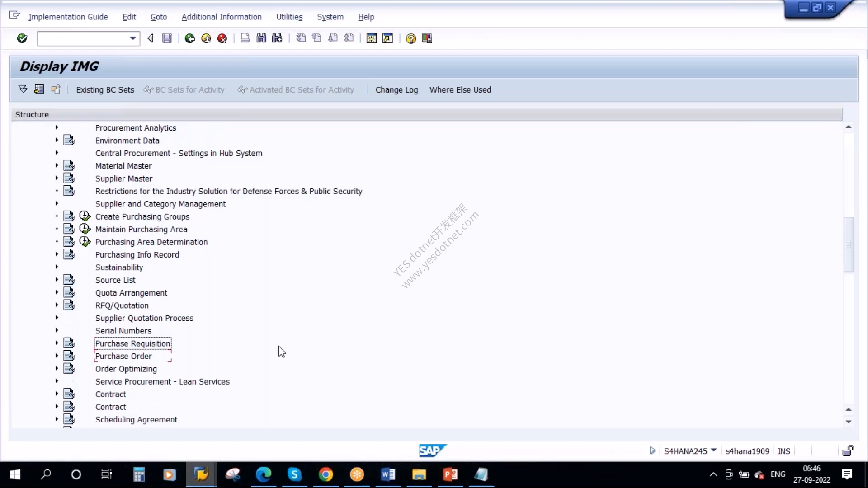
Task: Execute activity icon for Maintain Purchasing Area
Action: coord(85,229)
